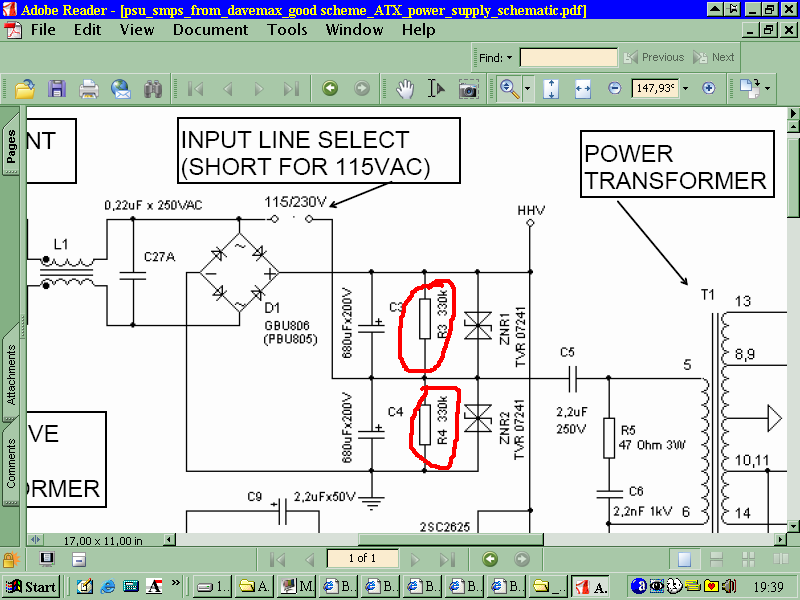Expand the Find options dropdown
Viewport: 800px width, 600px height.
[509, 58]
